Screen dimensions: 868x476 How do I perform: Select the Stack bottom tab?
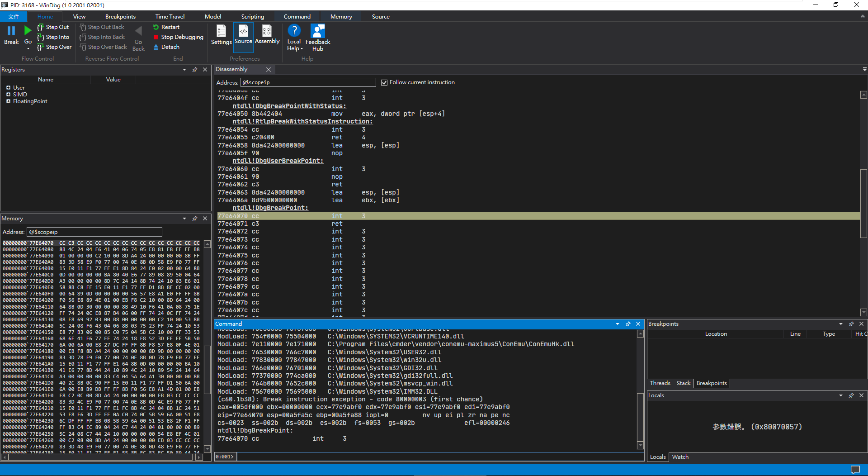pyautogui.click(x=684, y=383)
